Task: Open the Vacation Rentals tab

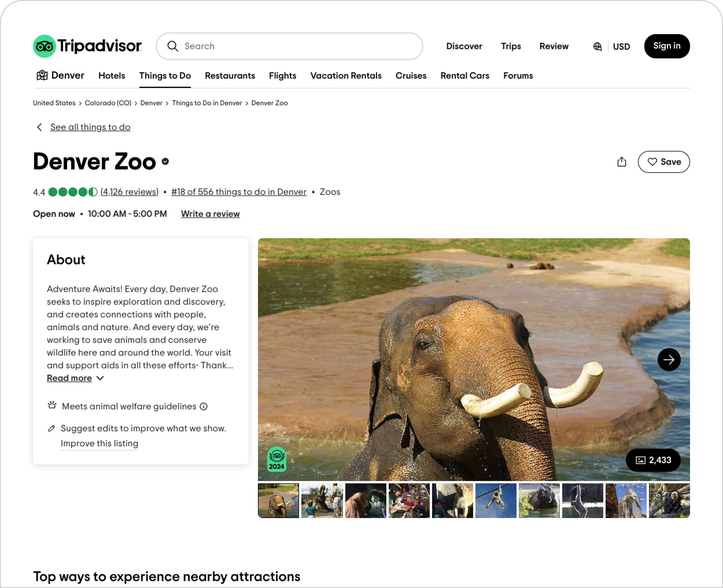Action: pos(346,75)
